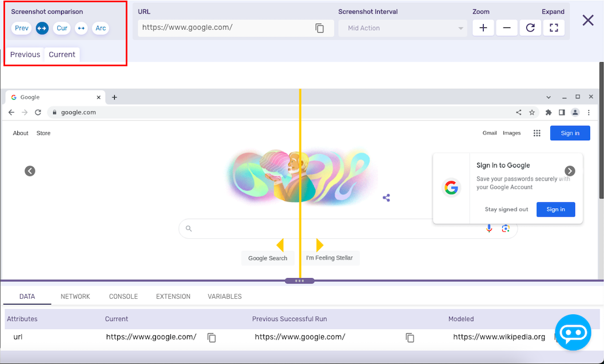The width and height of the screenshot is (604, 364).
Task: Open the Gmail link
Action: [490, 133]
